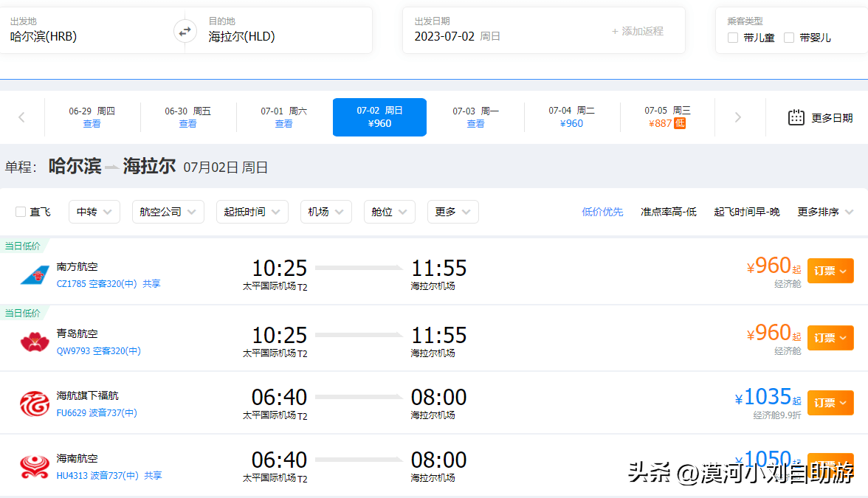Click the 青岛航空 airline logo
868x498 pixels.
[x=35, y=342]
